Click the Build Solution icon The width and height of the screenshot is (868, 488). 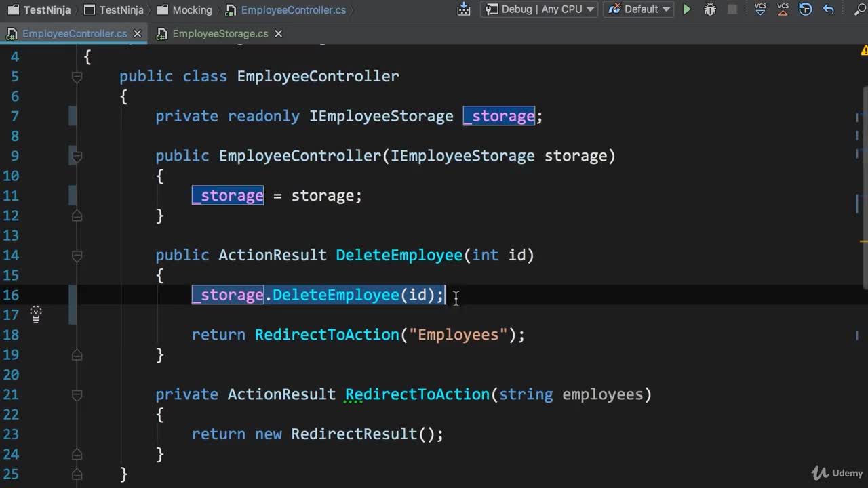pyautogui.click(x=464, y=9)
